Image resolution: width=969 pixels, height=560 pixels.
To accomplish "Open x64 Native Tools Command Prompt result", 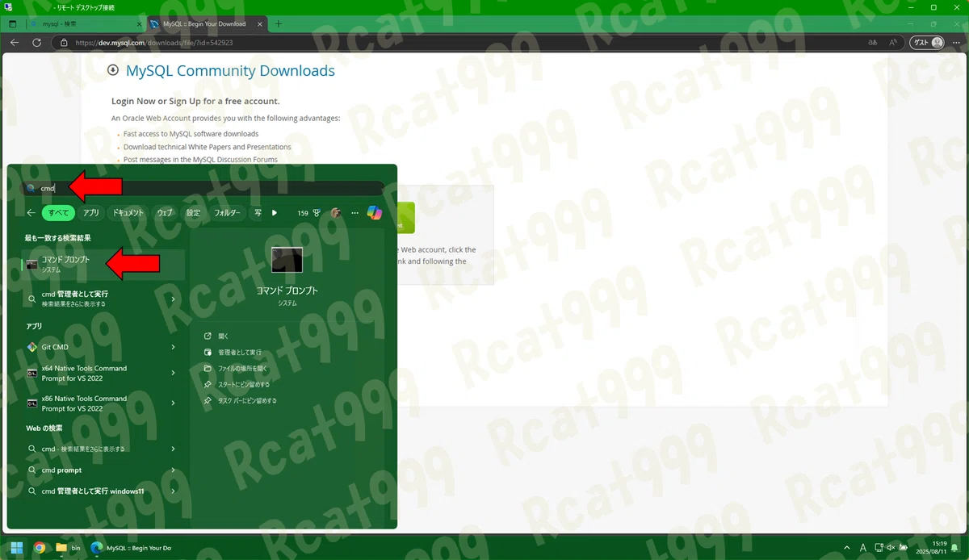I will (x=93, y=373).
